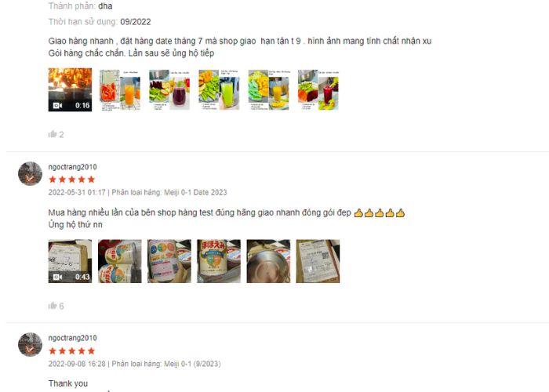Open ngoctrang2010 avatar on 2022-05-31 review

point(30,173)
